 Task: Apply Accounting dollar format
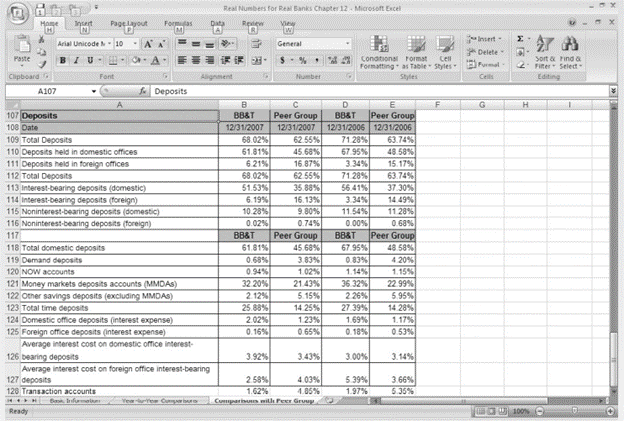point(282,60)
